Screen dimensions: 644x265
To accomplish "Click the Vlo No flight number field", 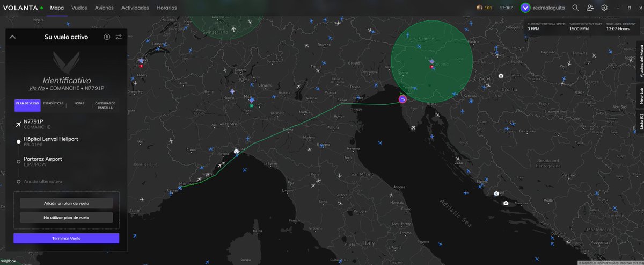I will pyautogui.click(x=36, y=88).
